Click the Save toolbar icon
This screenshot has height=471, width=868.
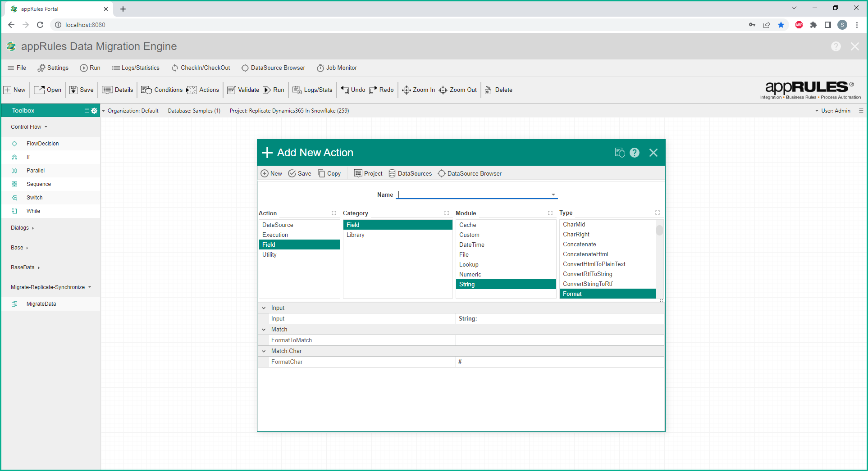tap(73, 90)
